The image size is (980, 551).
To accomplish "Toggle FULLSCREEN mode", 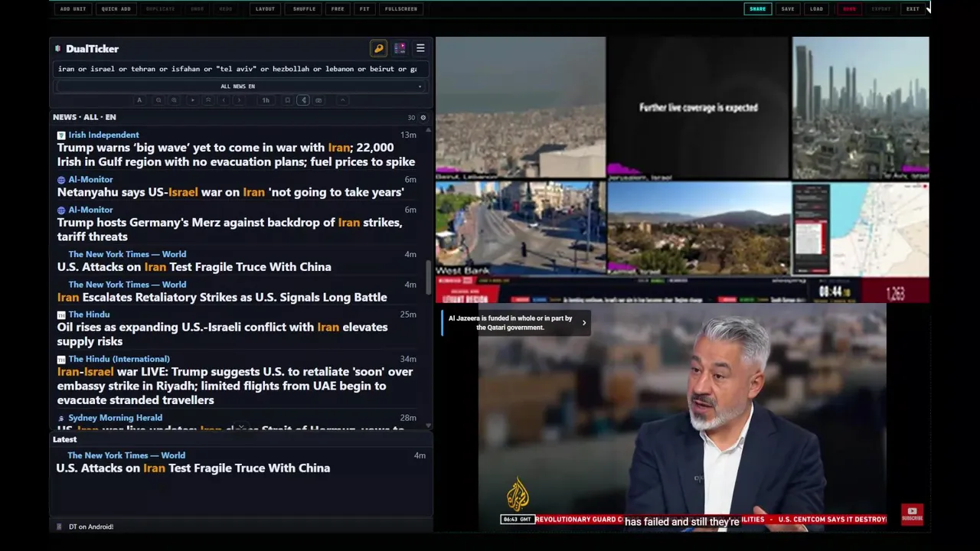I will click(x=401, y=9).
